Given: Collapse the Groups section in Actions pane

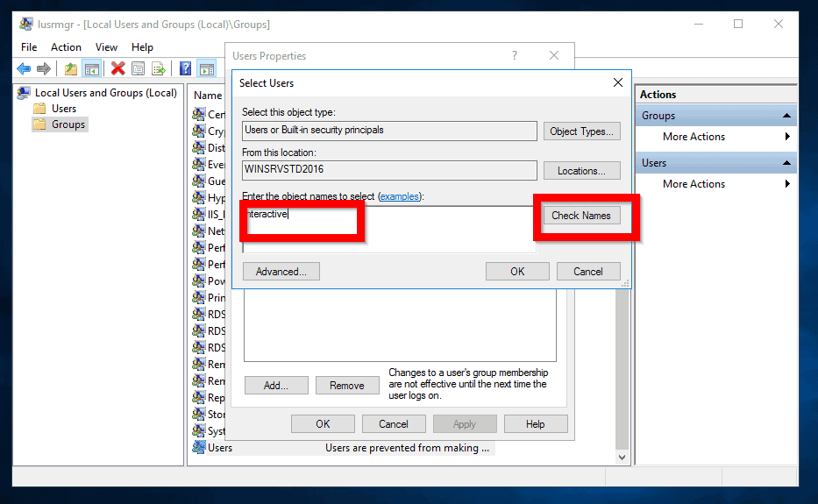Looking at the screenshot, I should 786,116.
